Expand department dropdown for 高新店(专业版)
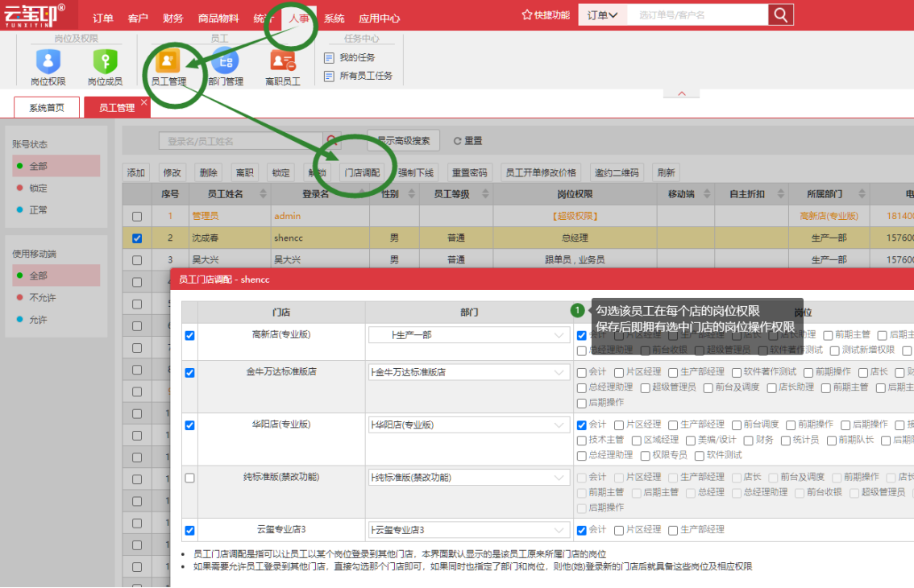 (x=559, y=335)
